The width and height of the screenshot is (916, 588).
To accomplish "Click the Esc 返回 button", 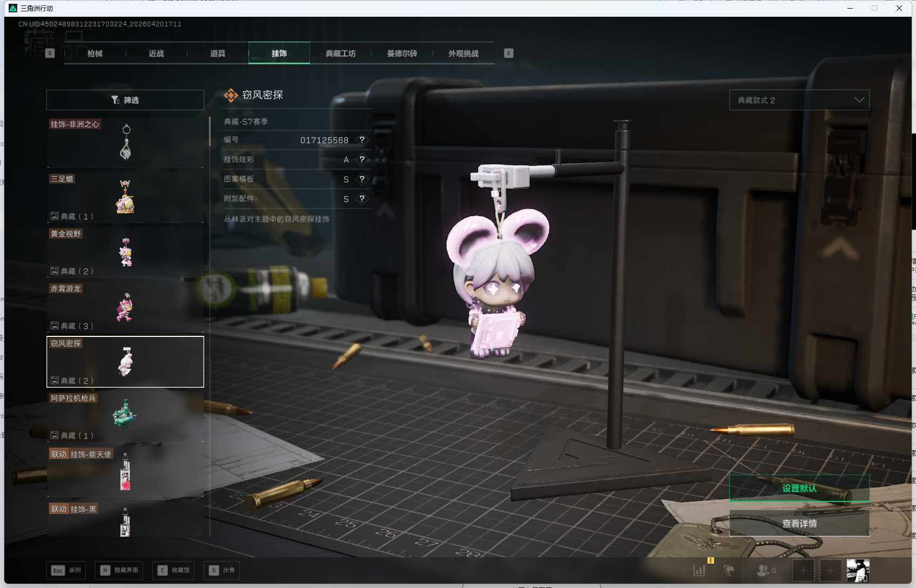I will (x=66, y=570).
